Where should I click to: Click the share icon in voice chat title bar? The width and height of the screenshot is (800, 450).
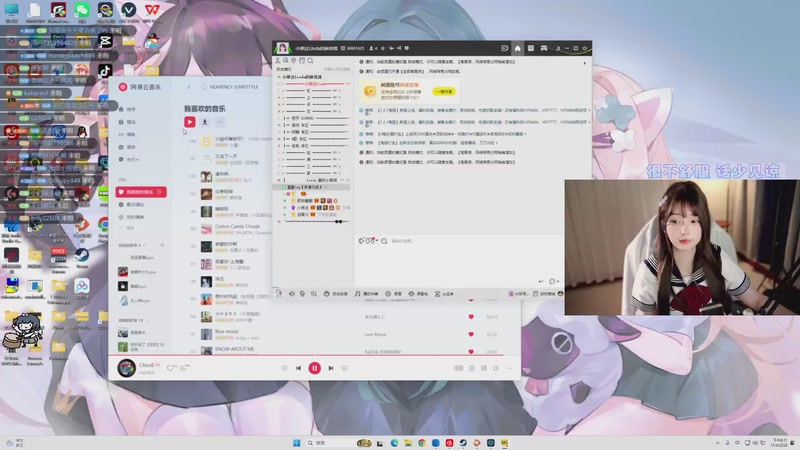point(399,48)
